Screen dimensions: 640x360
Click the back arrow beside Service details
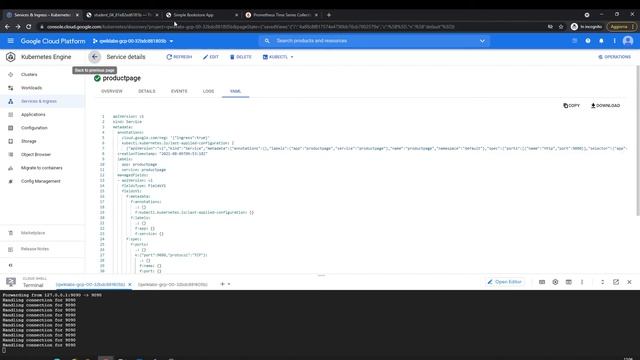pyautogui.click(x=94, y=57)
